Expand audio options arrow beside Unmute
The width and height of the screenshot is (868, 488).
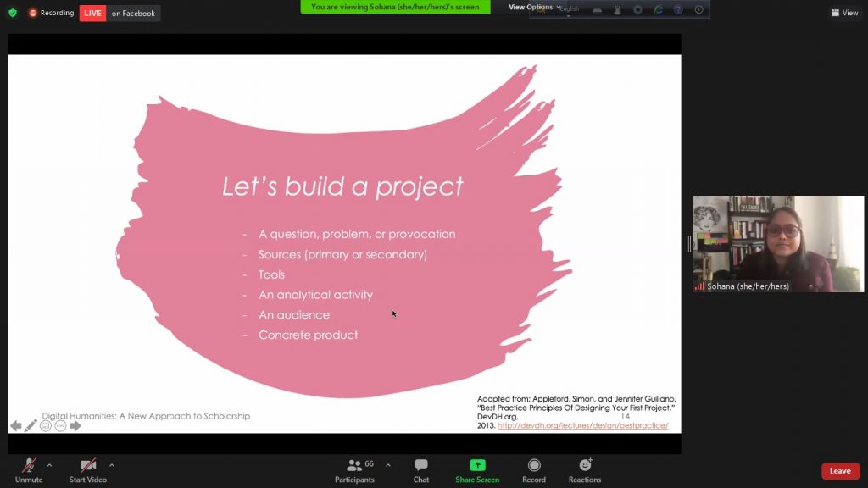pos(49,465)
